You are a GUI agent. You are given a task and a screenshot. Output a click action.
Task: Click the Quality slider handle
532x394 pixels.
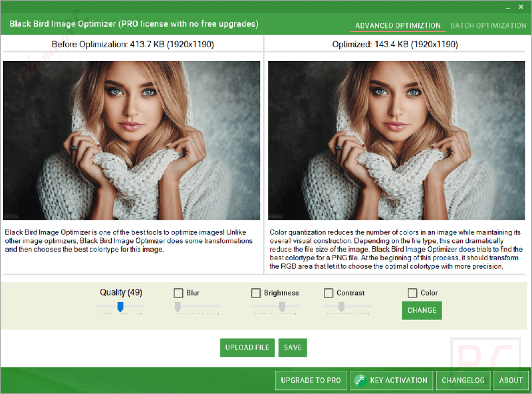coord(120,307)
